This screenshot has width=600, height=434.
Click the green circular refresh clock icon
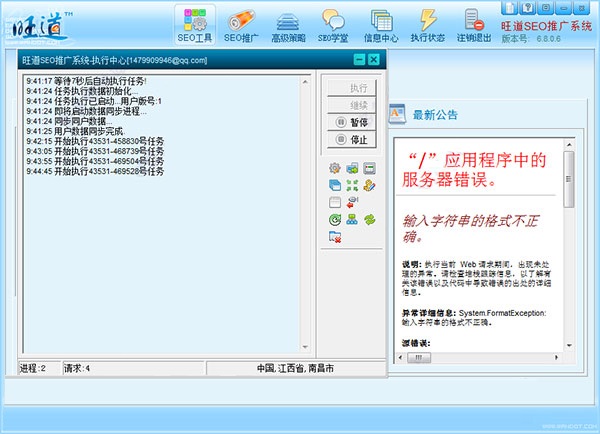[x=335, y=220]
